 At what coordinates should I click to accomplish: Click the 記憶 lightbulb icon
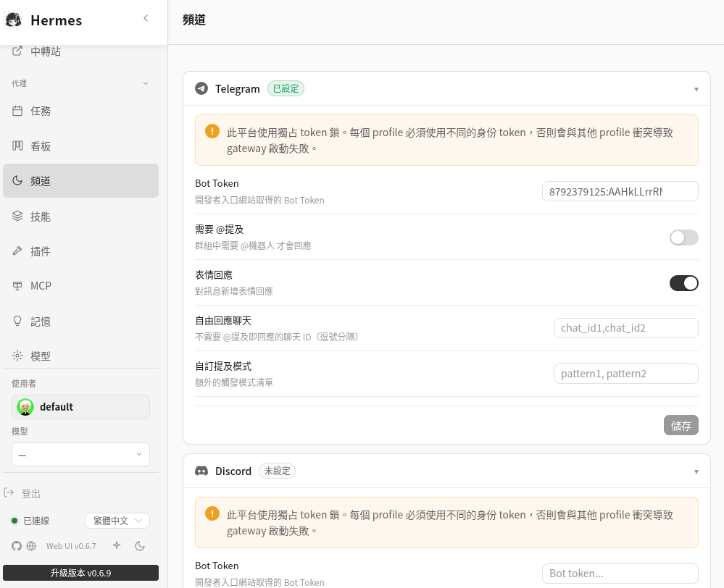(x=17, y=321)
